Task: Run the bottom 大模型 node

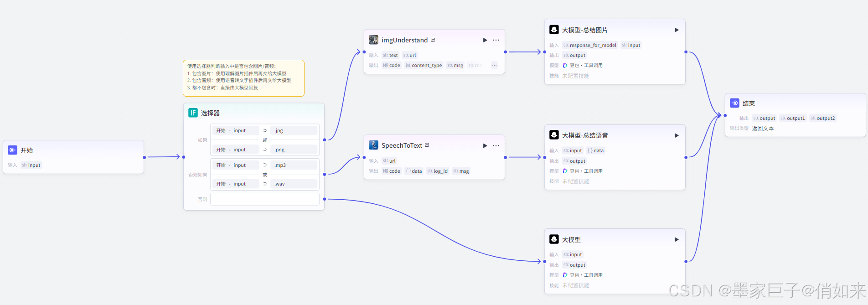Action: point(677,239)
